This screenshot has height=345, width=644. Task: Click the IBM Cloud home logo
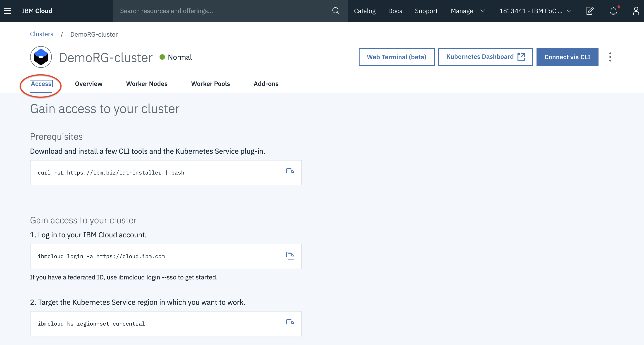click(37, 11)
